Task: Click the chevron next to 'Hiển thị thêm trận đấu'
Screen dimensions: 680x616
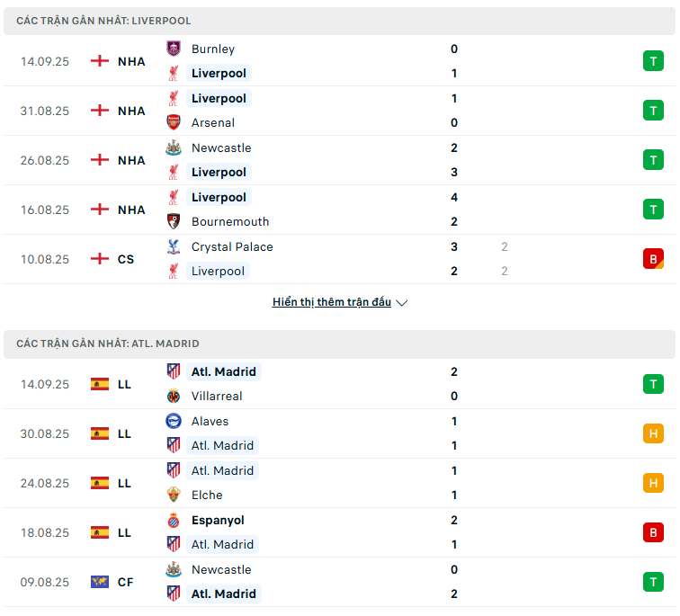Action: pyautogui.click(x=402, y=303)
